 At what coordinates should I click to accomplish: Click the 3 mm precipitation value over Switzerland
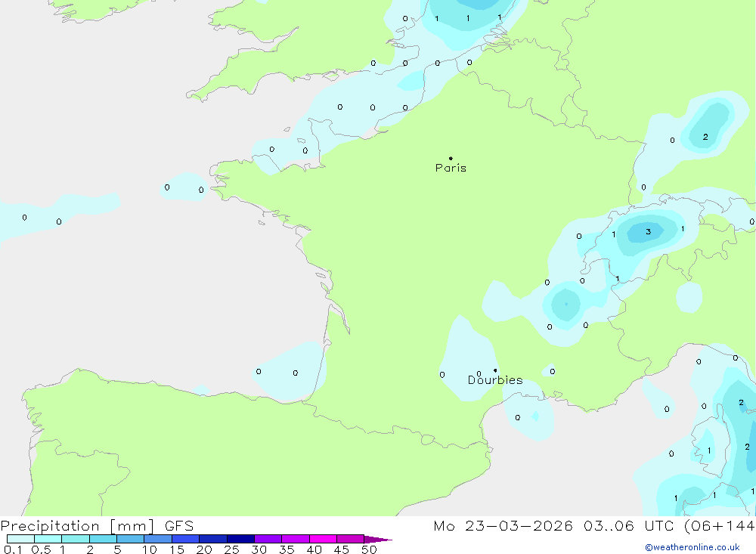point(648,231)
